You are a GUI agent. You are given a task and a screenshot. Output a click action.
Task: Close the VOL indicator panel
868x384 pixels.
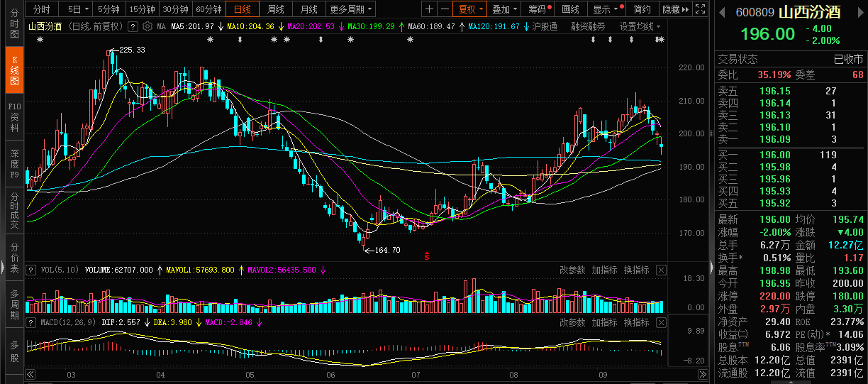coord(661,270)
